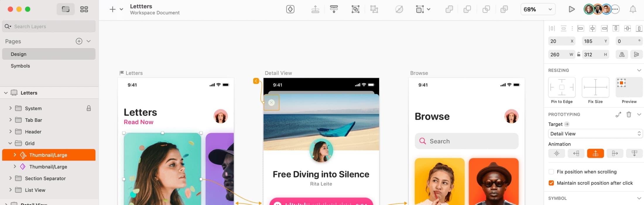Enable Fix position when scrolling
This screenshot has width=644, height=205.
551,172
